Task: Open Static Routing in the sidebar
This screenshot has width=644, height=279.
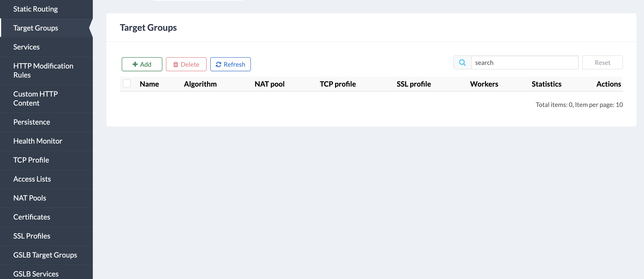Action: 35,9
